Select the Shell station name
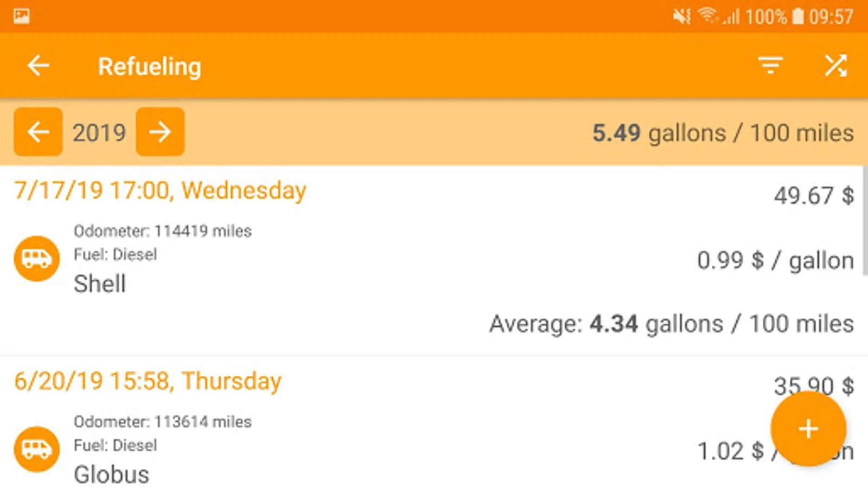 [100, 284]
